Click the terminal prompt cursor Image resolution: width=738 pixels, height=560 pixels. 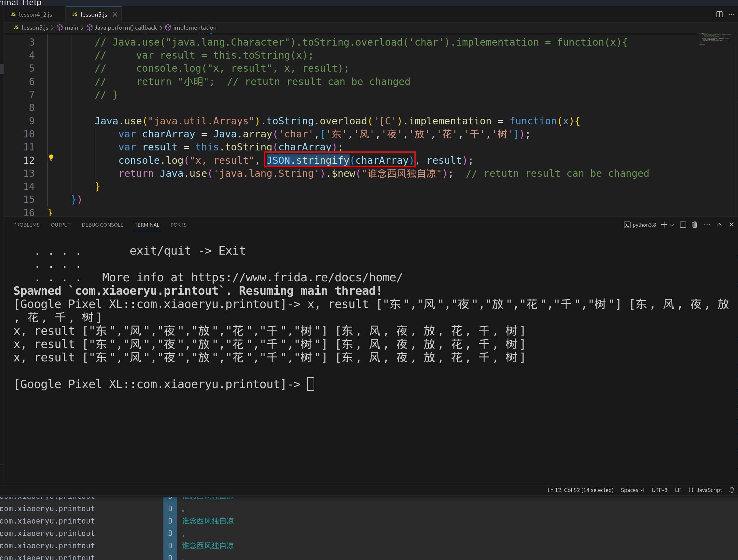(311, 384)
